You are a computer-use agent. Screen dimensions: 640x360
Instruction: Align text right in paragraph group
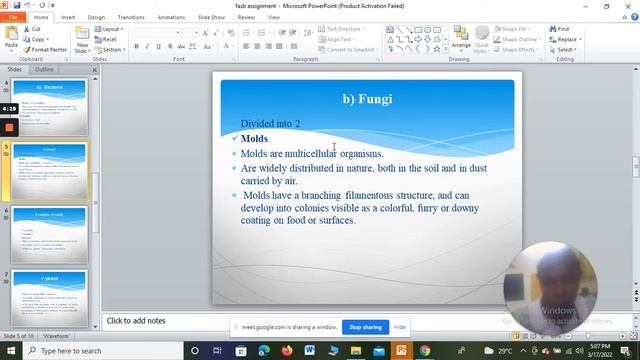coord(268,46)
